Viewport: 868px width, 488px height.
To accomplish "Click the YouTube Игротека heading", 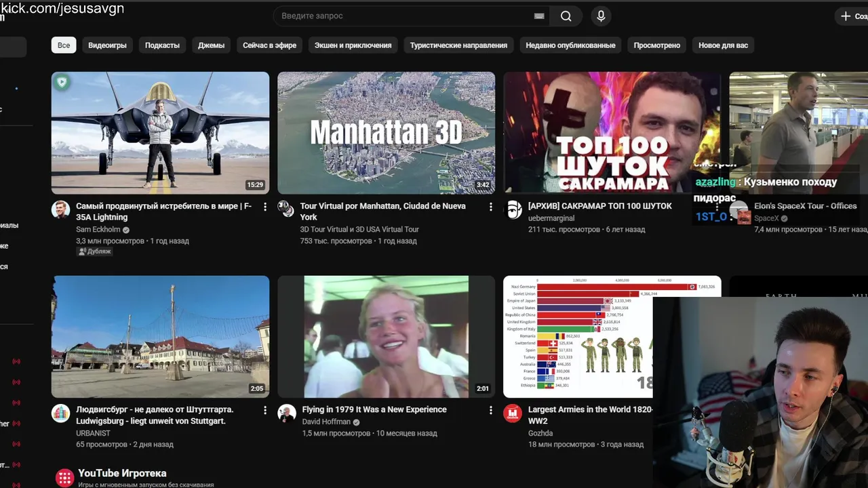I will coord(122,473).
